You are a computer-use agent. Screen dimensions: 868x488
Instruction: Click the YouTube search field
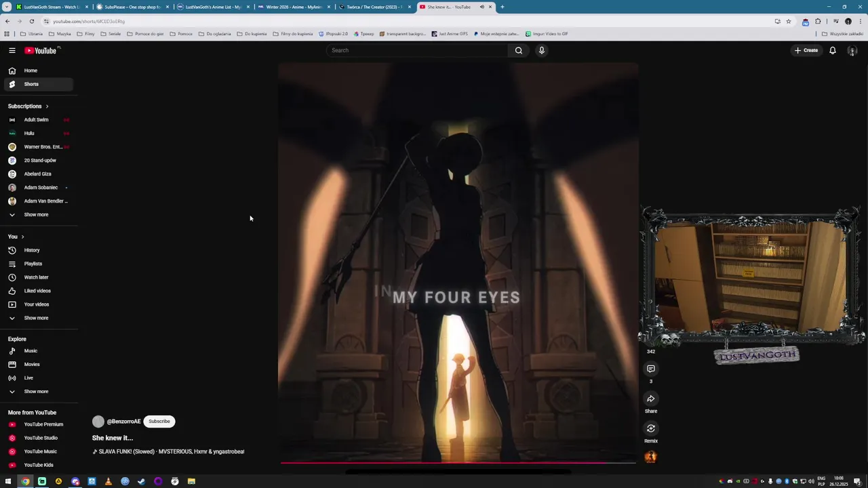tap(417, 50)
